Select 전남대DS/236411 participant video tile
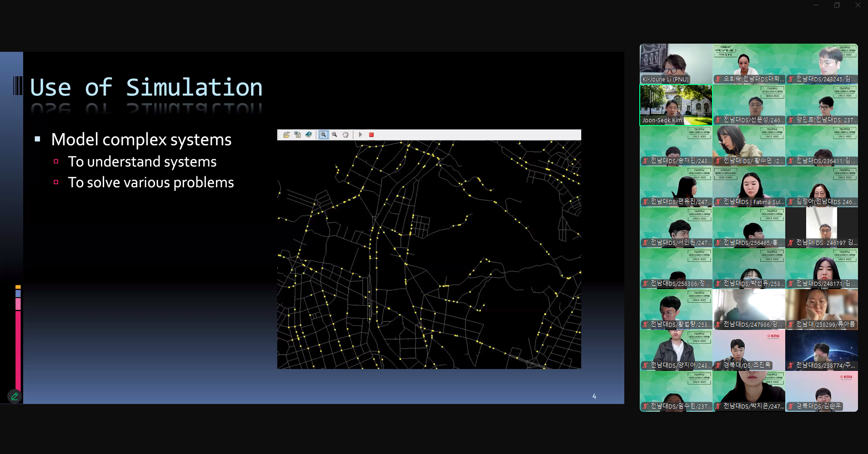The image size is (868, 454). click(x=822, y=146)
